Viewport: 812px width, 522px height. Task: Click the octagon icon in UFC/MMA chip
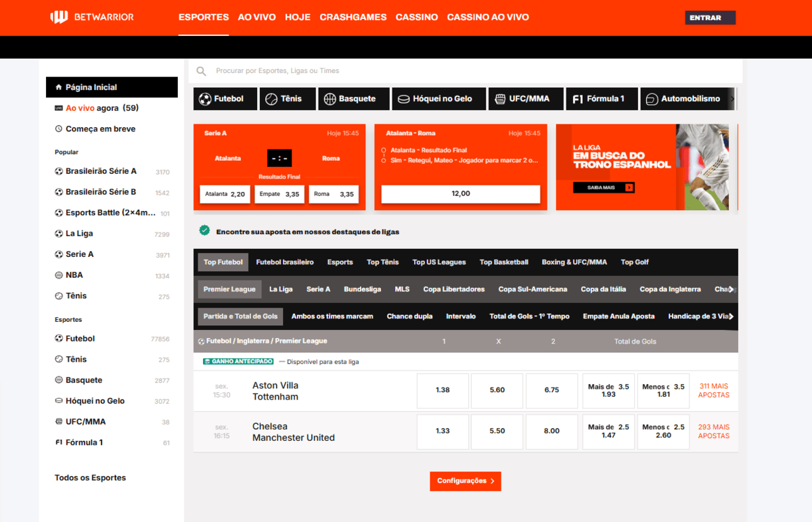click(500, 99)
